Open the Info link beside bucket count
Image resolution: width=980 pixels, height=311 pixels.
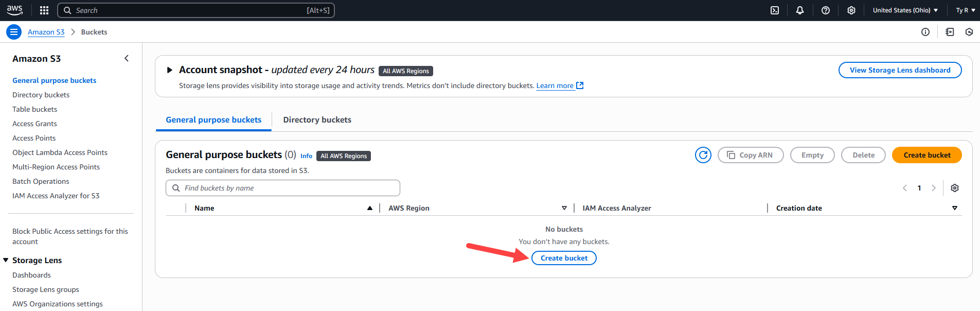[306, 156]
